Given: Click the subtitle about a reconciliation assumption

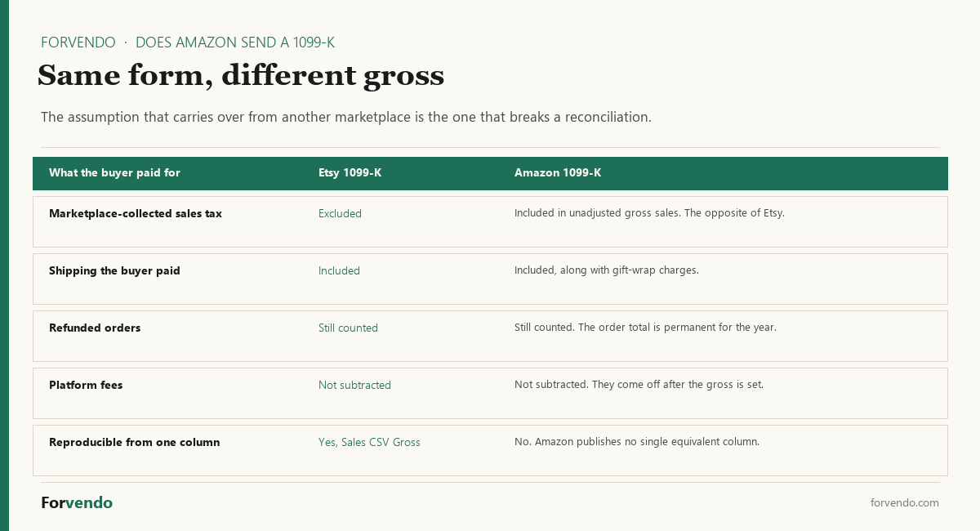Looking at the screenshot, I should [x=346, y=117].
